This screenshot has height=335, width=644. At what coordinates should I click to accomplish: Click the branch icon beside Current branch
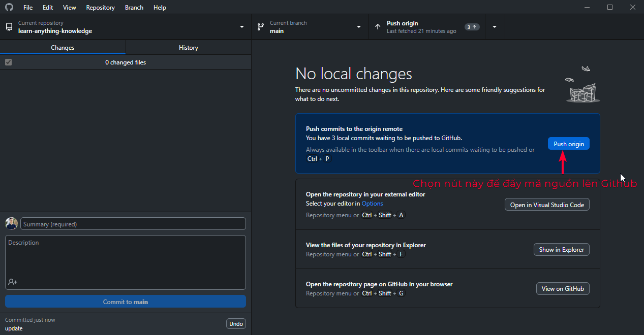261,27
